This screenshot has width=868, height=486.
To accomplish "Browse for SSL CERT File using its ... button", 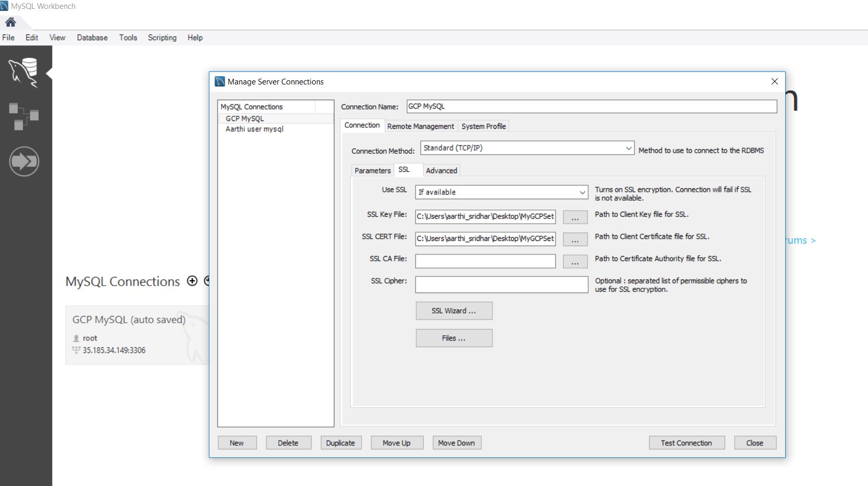I will (575, 239).
